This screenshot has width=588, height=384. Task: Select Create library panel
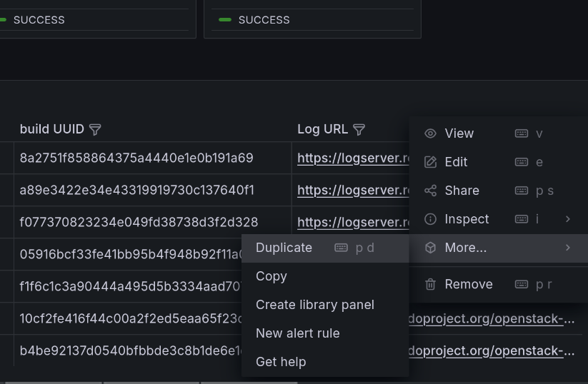[315, 305]
